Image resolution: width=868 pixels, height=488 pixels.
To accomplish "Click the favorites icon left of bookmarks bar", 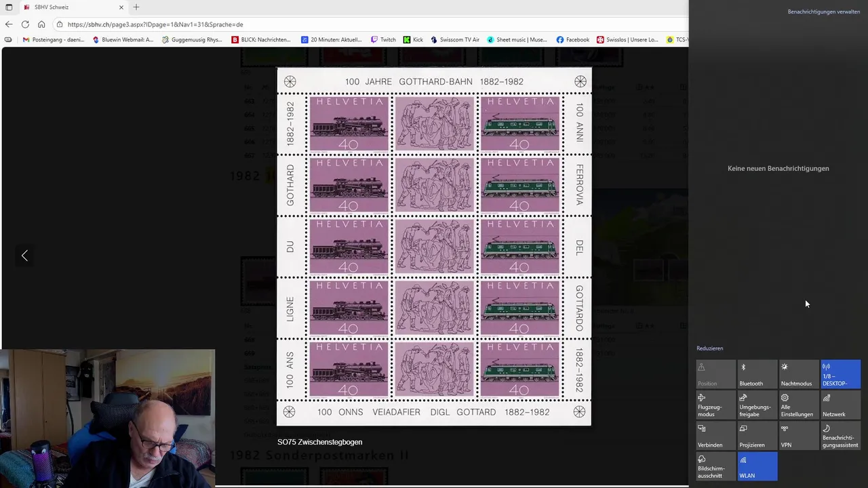I will pos(8,40).
